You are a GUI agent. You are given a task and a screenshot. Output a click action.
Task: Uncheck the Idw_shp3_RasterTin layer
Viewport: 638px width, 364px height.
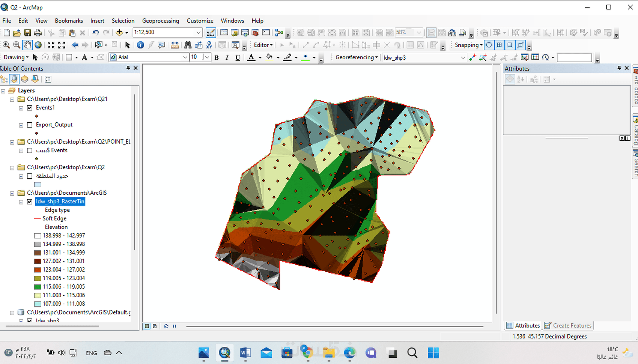[x=30, y=202]
